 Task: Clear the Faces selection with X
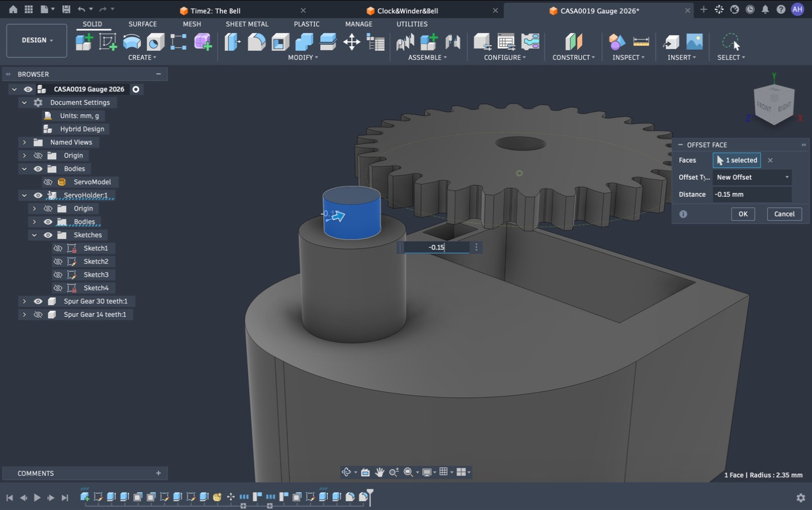click(770, 160)
